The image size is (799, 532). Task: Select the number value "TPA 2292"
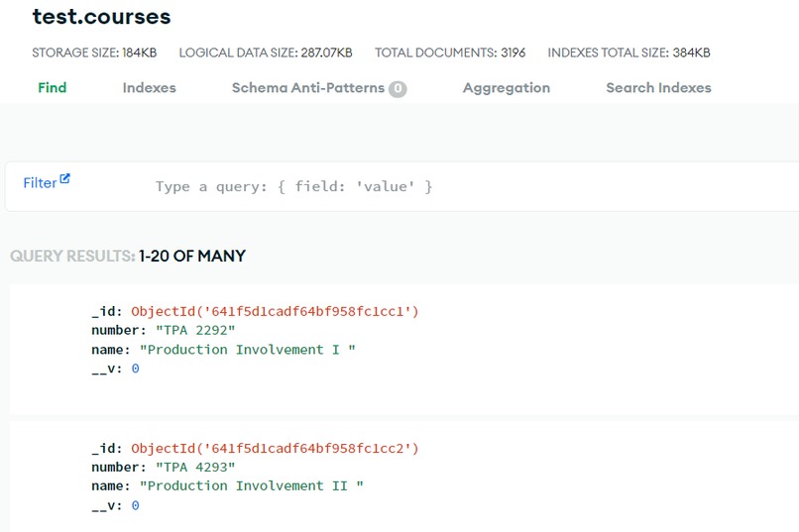[x=195, y=331]
